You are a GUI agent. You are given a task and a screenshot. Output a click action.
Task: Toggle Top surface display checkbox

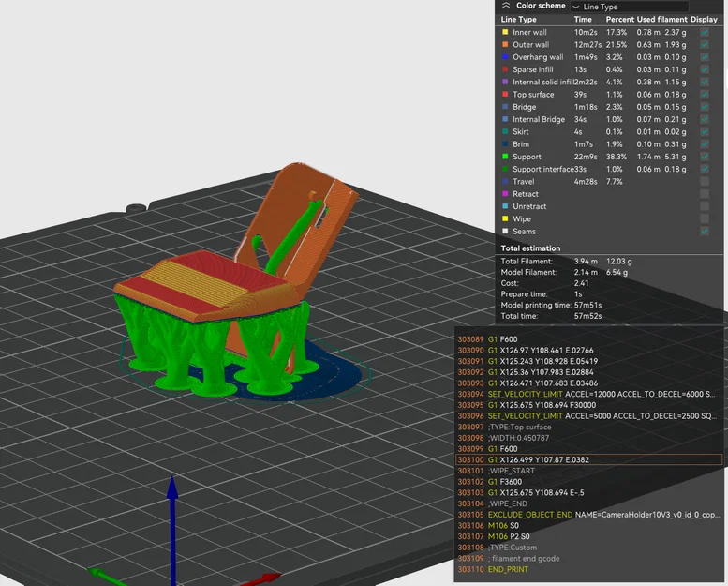[x=705, y=95]
